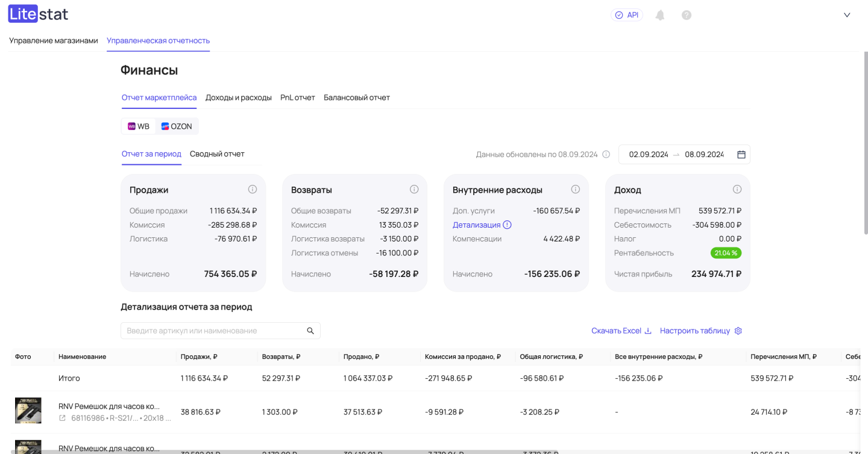Viewport: 868px width, 454px height.
Task: Click info icon on Возвраты card
Action: tap(414, 189)
